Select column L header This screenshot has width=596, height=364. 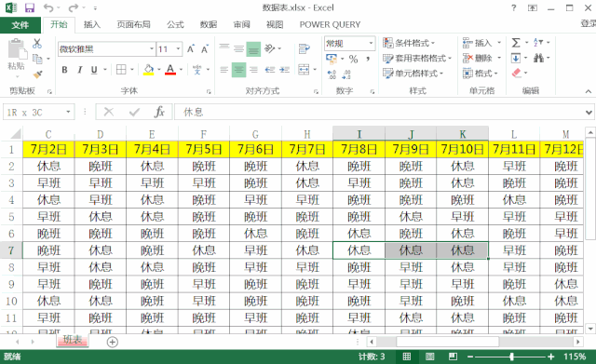point(514,134)
